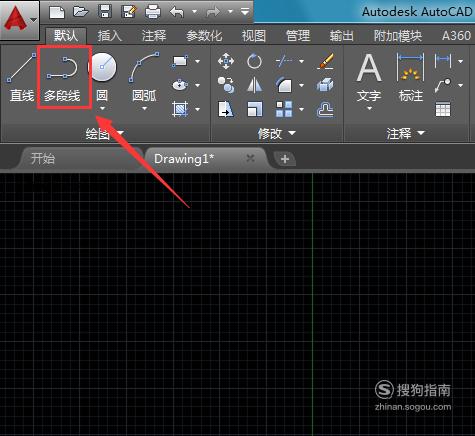Open the undo history dropdown arrow
This screenshot has height=436, width=475.
click(x=194, y=12)
